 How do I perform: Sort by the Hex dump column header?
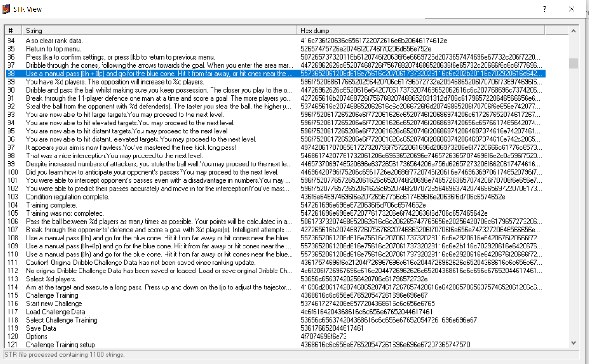[x=422, y=31]
